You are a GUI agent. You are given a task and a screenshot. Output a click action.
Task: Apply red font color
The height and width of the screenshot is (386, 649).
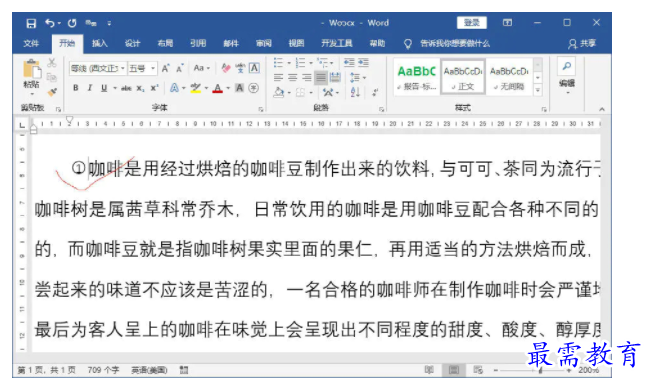(218, 88)
